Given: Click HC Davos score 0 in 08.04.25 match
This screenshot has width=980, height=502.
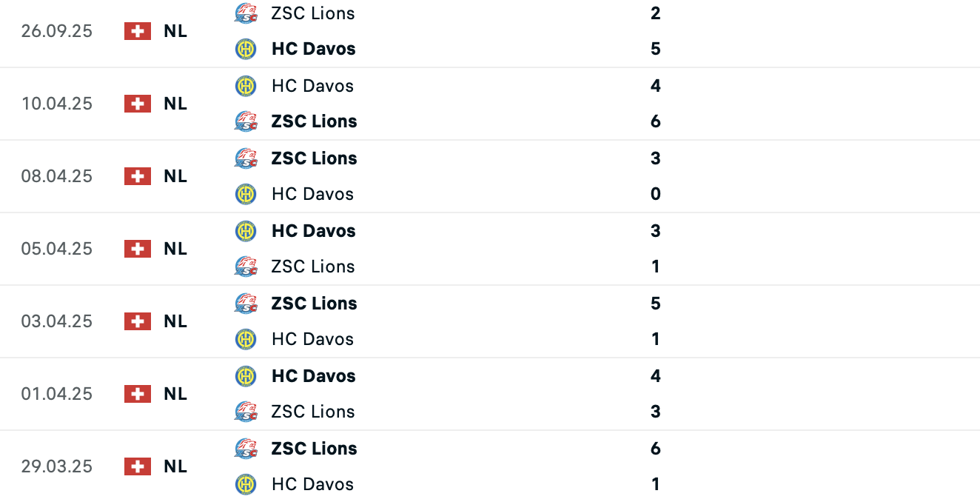Looking at the screenshot, I should (x=655, y=194).
